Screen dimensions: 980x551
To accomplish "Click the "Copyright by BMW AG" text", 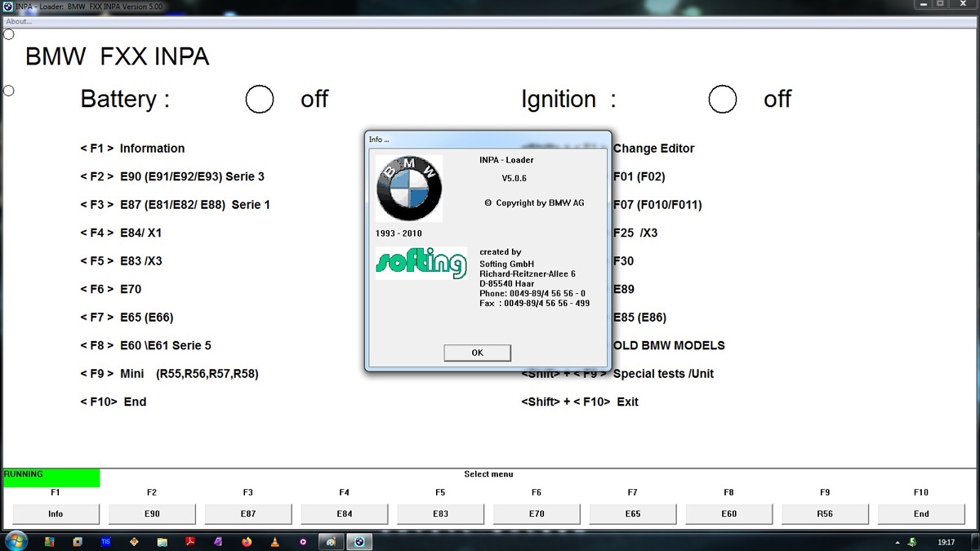I will pyautogui.click(x=540, y=203).
